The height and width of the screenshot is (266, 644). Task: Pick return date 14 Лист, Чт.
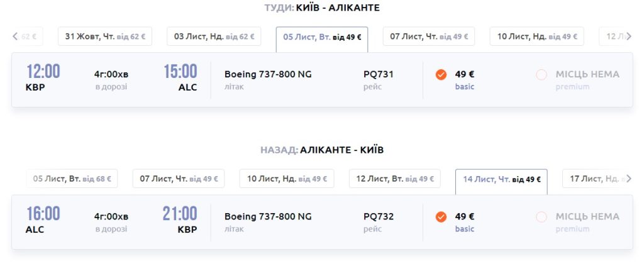(501, 180)
